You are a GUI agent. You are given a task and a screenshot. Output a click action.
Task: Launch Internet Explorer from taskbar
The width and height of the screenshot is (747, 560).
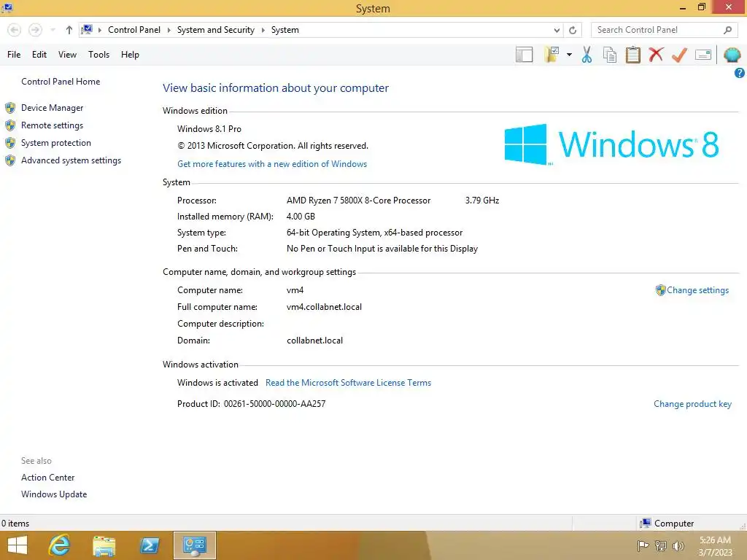pos(60,545)
